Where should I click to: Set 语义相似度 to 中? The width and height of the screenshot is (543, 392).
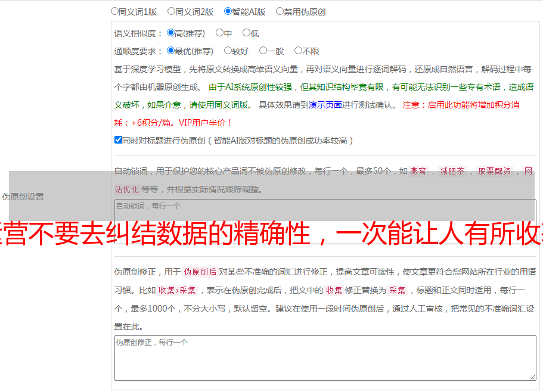coord(219,33)
